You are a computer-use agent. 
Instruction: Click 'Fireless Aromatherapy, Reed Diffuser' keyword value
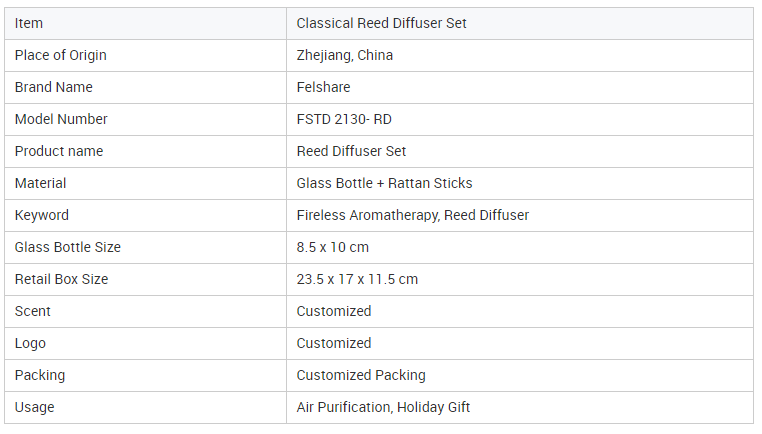[412, 215]
